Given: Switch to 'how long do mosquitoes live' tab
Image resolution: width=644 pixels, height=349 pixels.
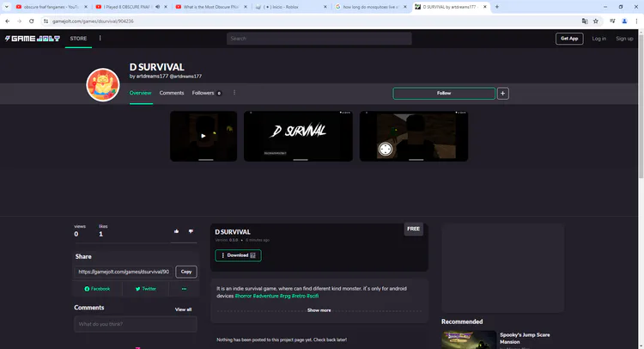Looking at the screenshot, I should pyautogui.click(x=370, y=7).
